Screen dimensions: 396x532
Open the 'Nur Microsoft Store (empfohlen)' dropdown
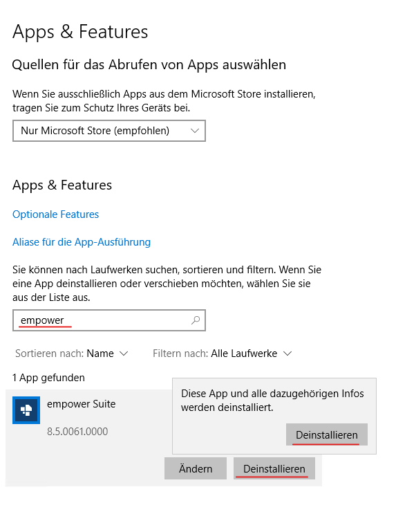point(109,131)
